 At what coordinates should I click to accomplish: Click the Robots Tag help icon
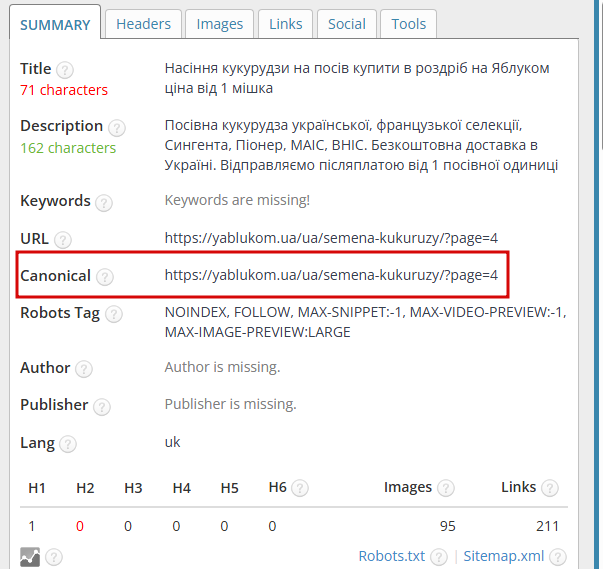click(x=114, y=314)
